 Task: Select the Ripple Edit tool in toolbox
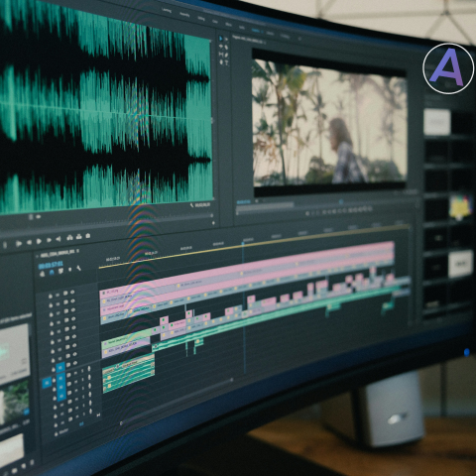[221, 46]
